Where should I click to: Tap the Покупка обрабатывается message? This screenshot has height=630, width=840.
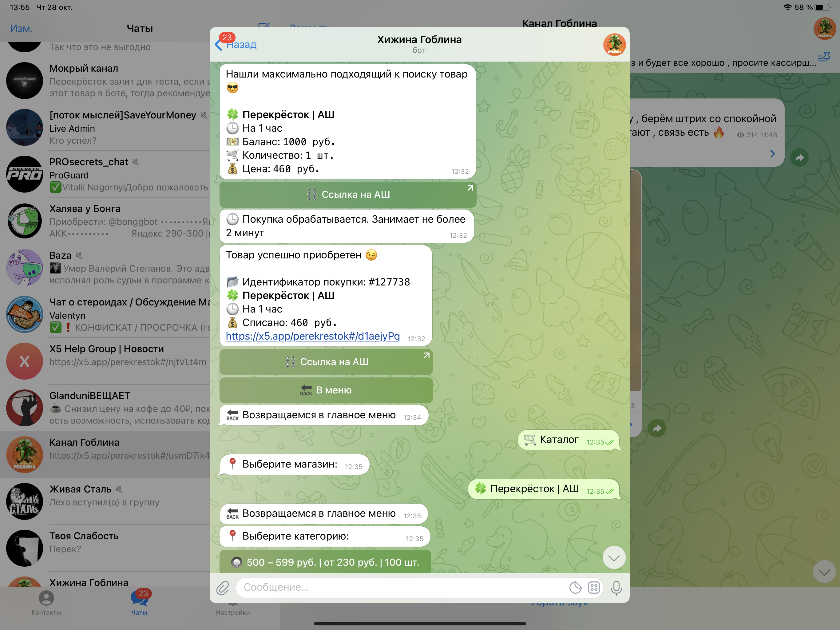[347, 226]
